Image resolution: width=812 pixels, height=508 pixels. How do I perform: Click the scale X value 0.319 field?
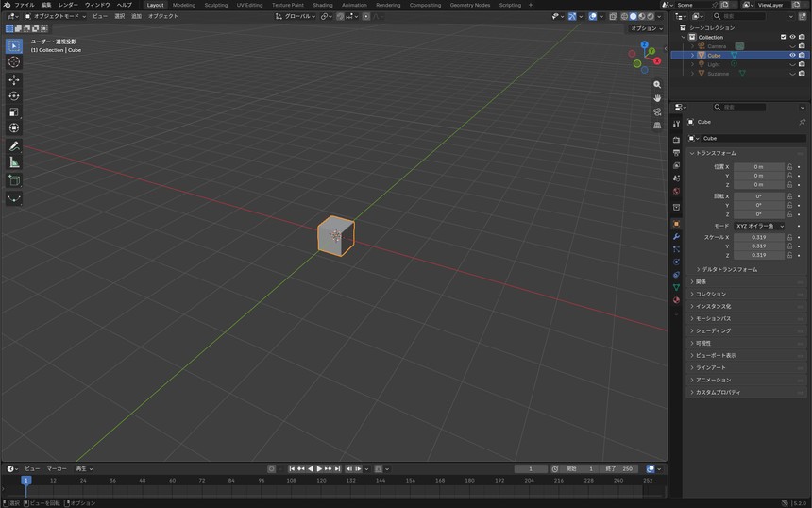[x=759, y=238]
